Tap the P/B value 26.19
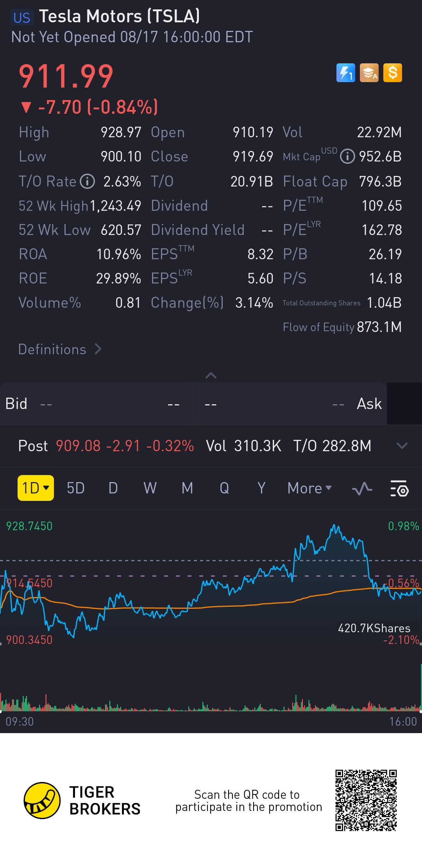The height and width of the screenshot is (868, 422). pyautogui.click(x=385, y=255)
